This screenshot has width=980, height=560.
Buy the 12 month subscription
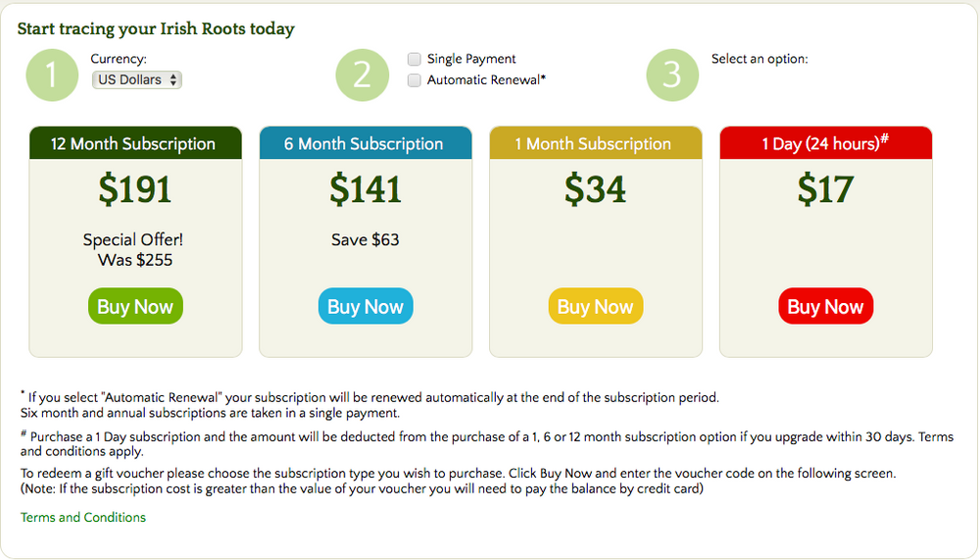pos(135,306)
